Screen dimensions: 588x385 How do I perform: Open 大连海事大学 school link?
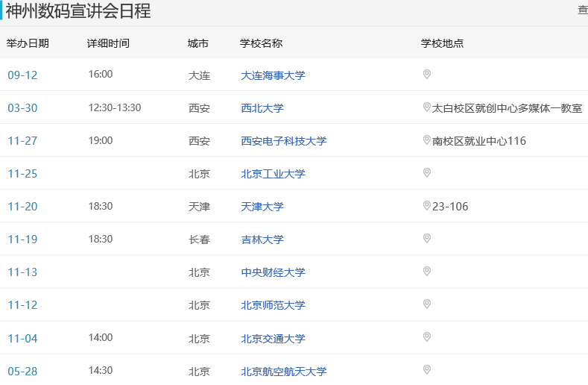273,75
